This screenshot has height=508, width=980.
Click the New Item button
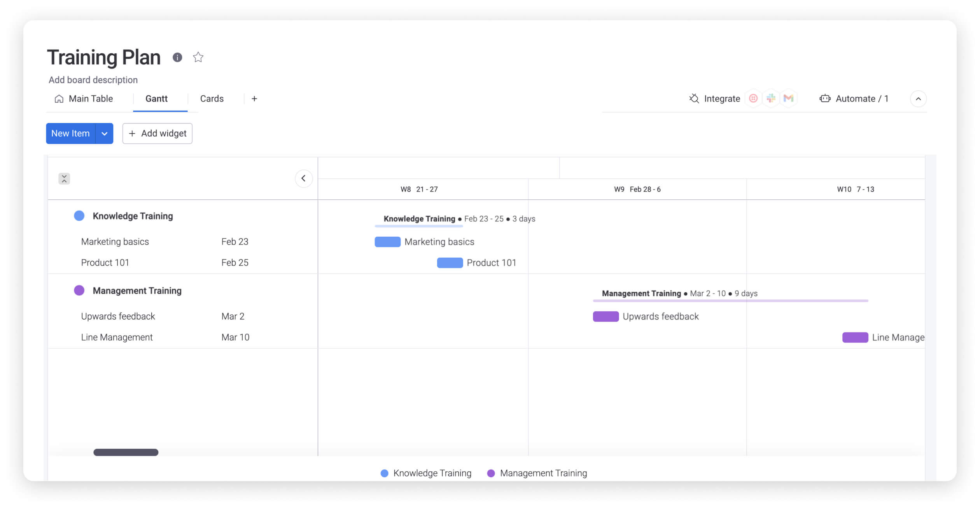pos(70,133)
